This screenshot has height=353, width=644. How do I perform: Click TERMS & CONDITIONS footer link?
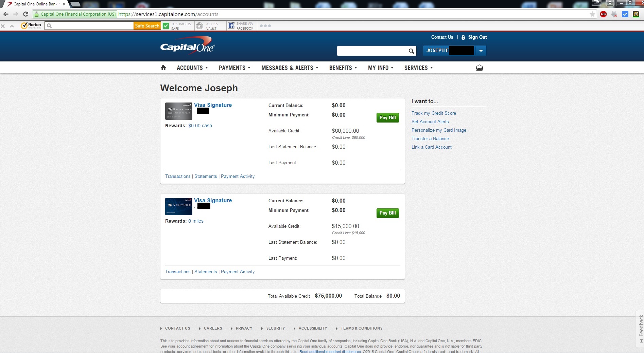(x=362, y=329)
